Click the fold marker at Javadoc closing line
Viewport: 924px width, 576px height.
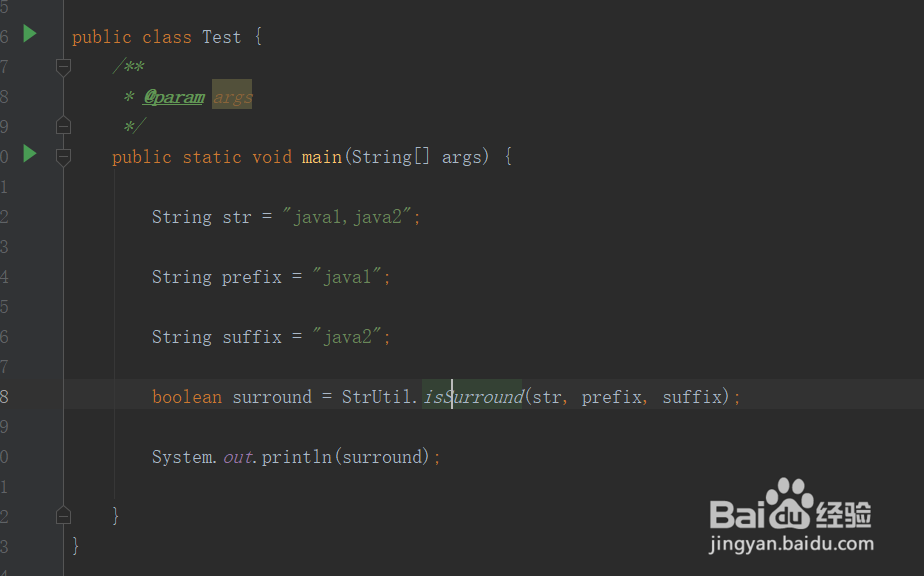point(64,127)
